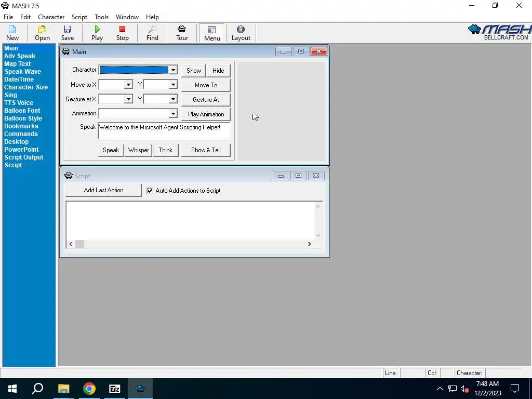This screenshot has width=532, height=399.
Task: Launch the Tour from the toolbar
Action: tap(182, 33)
